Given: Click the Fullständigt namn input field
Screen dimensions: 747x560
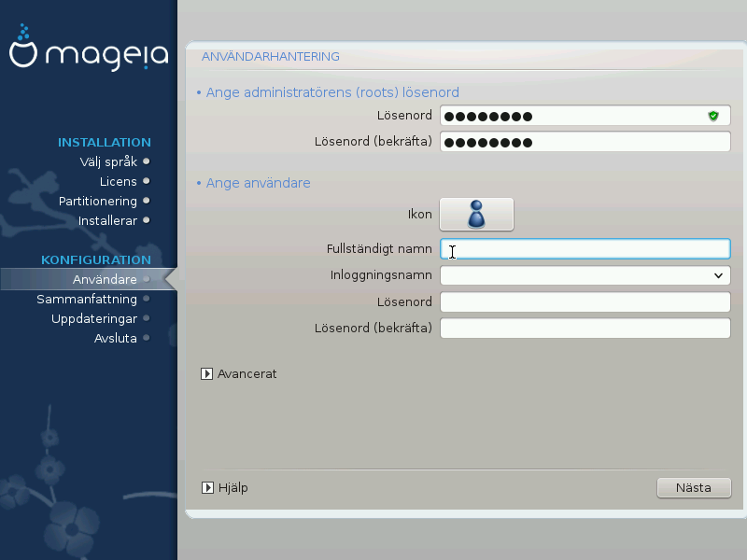Looking at the screenshot, I should (x=585, y=249).
